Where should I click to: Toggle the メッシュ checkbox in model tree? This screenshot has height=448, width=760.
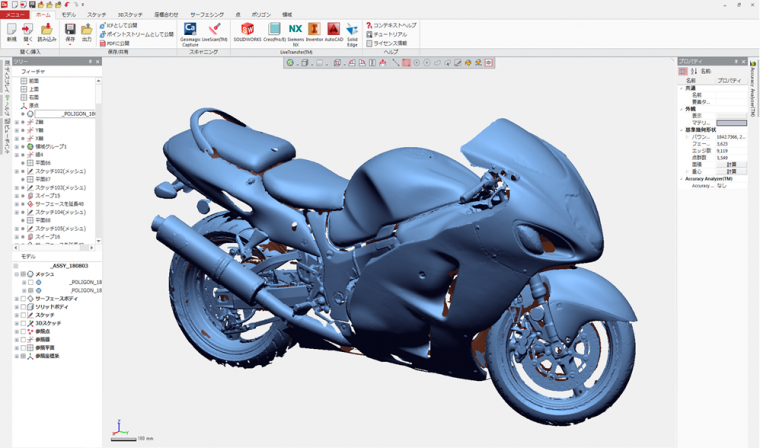coord(23,274)
